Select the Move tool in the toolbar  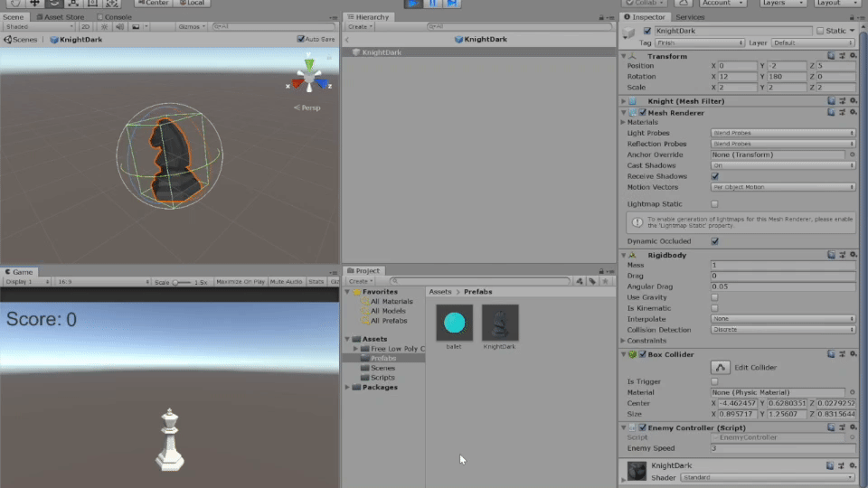(35, 4)
